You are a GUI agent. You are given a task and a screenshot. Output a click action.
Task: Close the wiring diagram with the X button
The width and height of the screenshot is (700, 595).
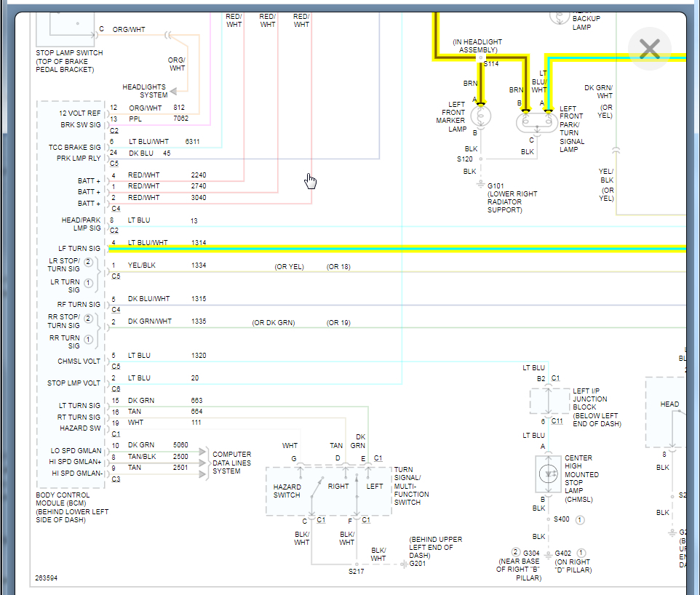point(649,49)
